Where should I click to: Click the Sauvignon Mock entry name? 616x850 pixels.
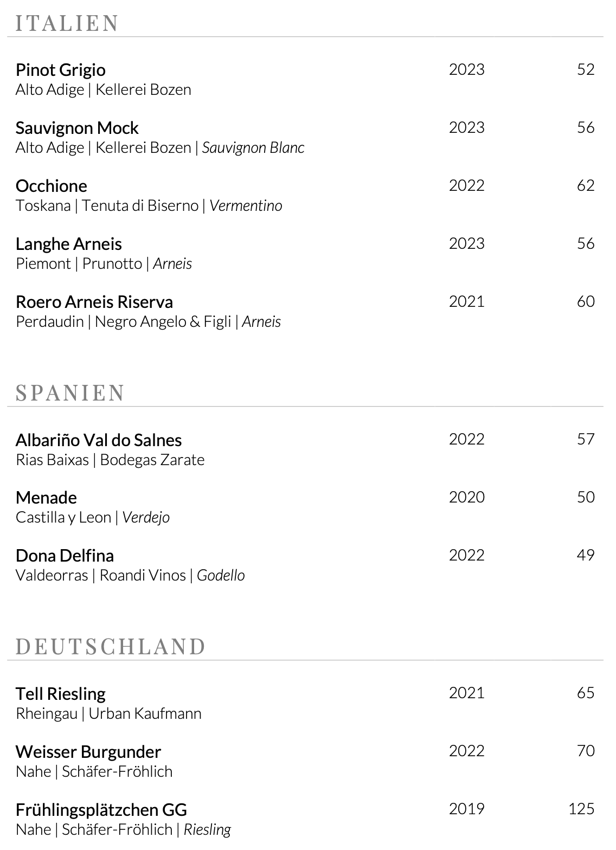77,128
